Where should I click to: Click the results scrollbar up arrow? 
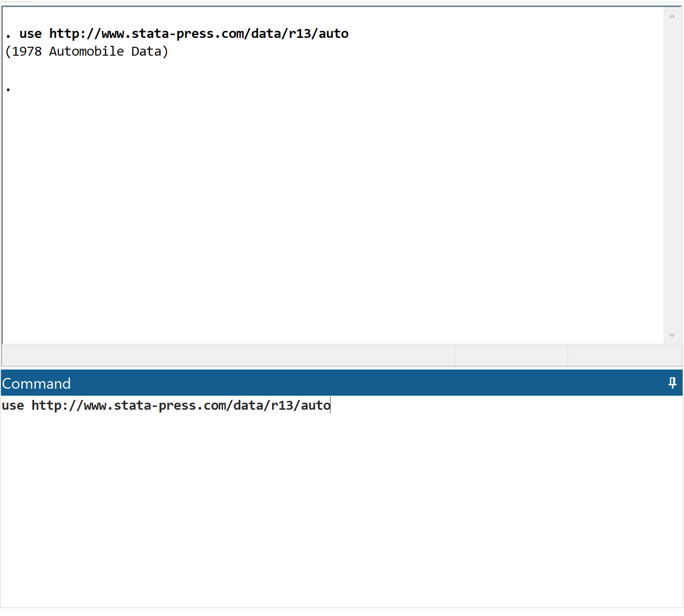click(x=672, y=17)
